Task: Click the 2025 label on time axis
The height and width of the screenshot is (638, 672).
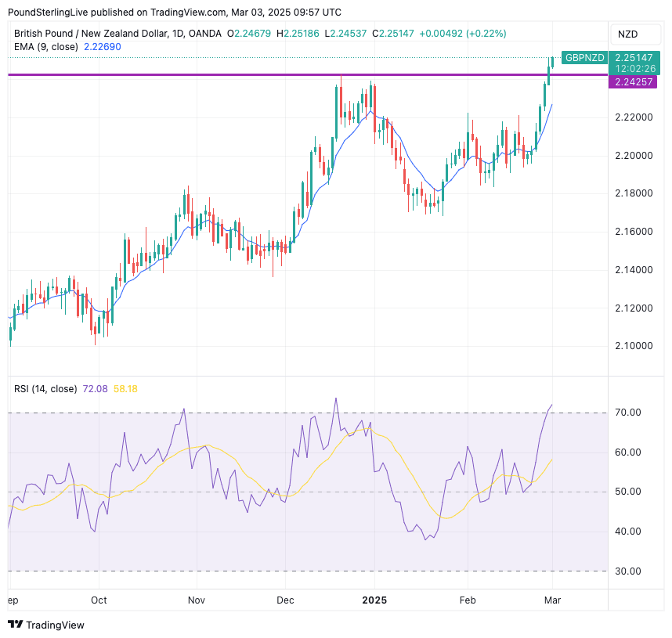Action: point(374,600)
